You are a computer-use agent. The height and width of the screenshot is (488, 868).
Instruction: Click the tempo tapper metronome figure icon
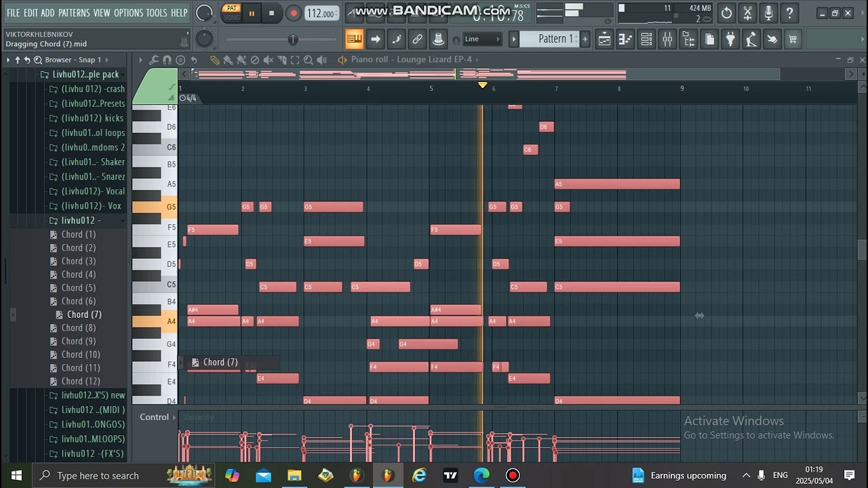point(751,39)
